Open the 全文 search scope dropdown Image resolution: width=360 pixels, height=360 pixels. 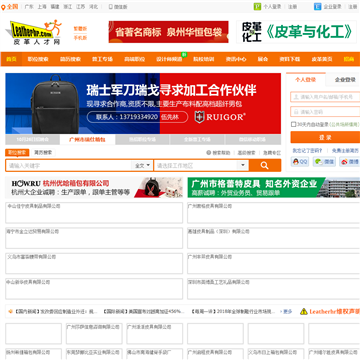point(142,165)
